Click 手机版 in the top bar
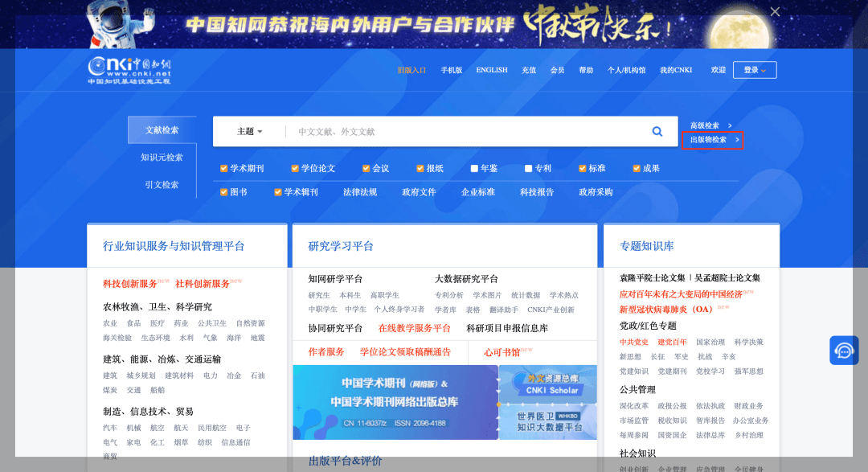This screenshot has width=868, height=472. tap(452, 70)
